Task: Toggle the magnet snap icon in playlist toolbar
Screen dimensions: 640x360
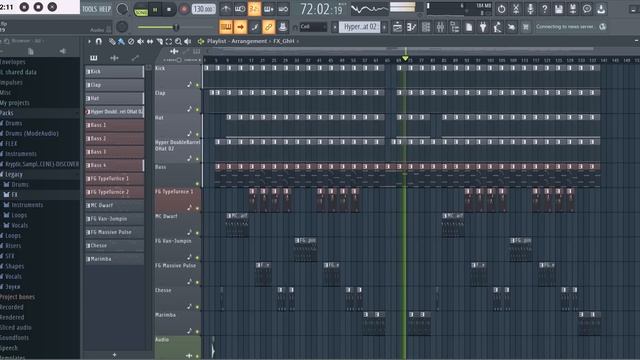Action: click(99, 41)
